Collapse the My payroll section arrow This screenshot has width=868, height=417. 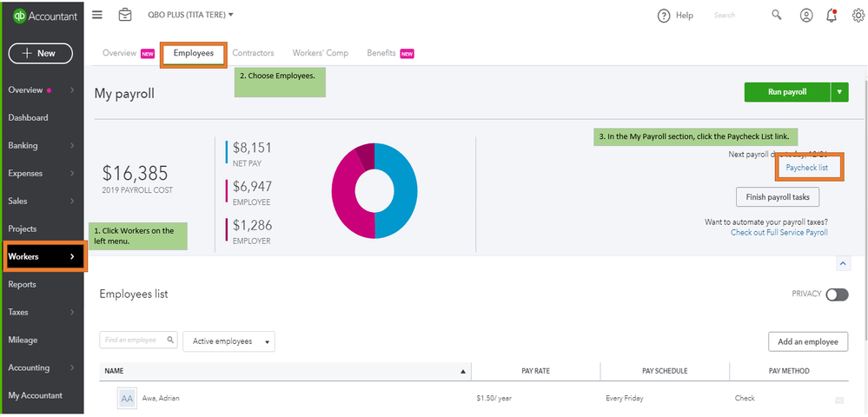(x=842, y=262)
